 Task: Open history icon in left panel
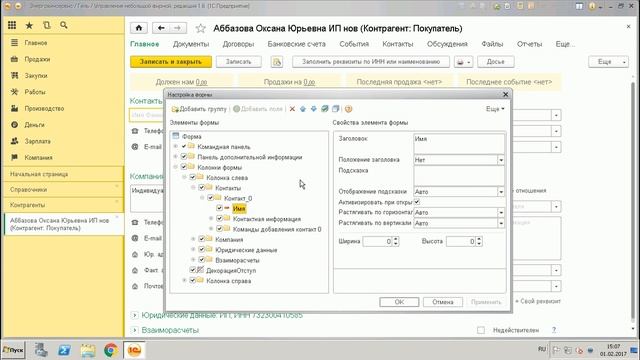click(x=47, y=25)
